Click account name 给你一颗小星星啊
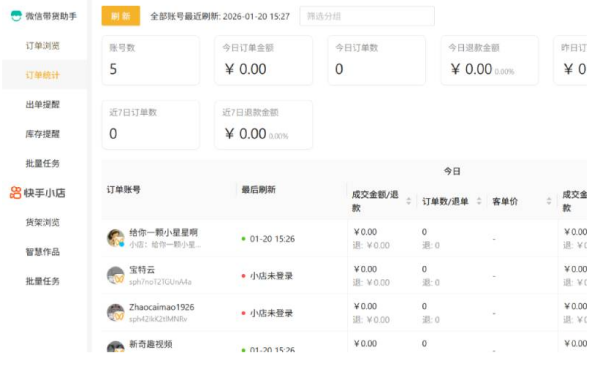This screenshot has width=600, height=366. click(x=163, y=232)
